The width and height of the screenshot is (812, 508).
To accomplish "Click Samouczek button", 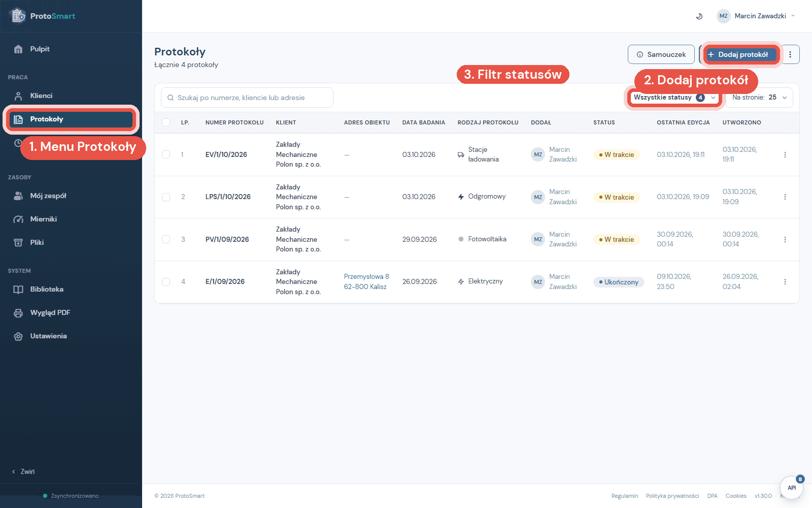I will click(x=661, y=54).
